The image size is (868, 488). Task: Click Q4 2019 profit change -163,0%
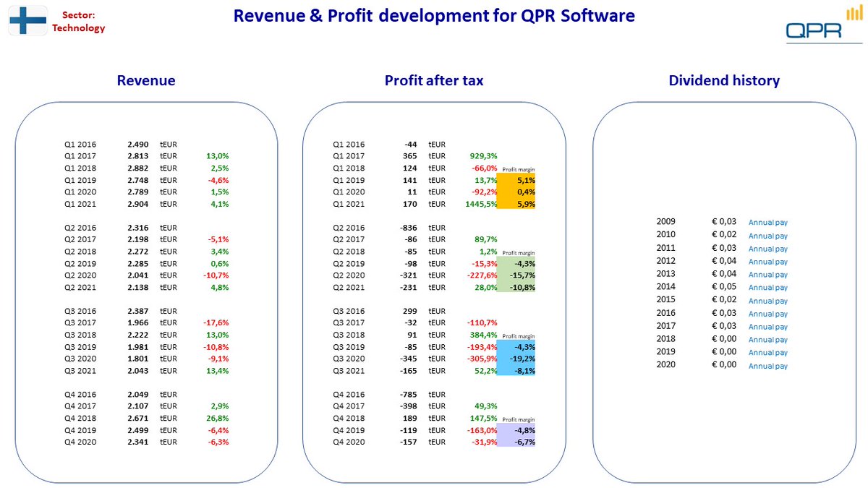[482, 430]
